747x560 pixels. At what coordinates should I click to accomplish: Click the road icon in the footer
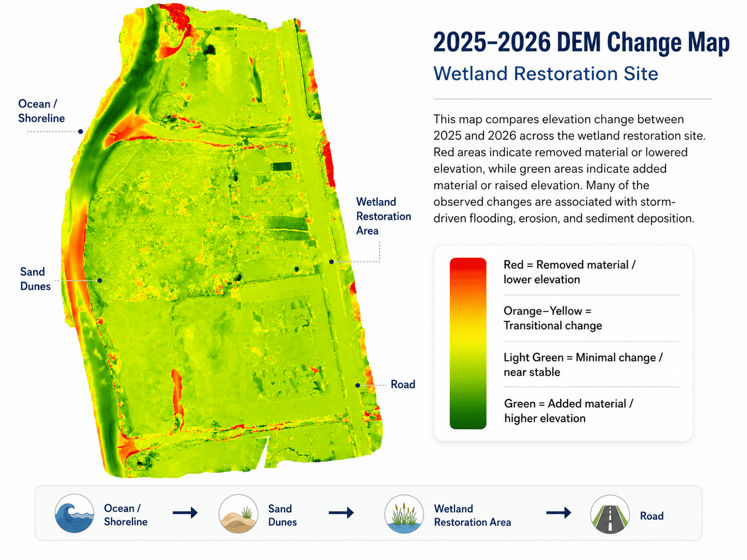point(610,514)
